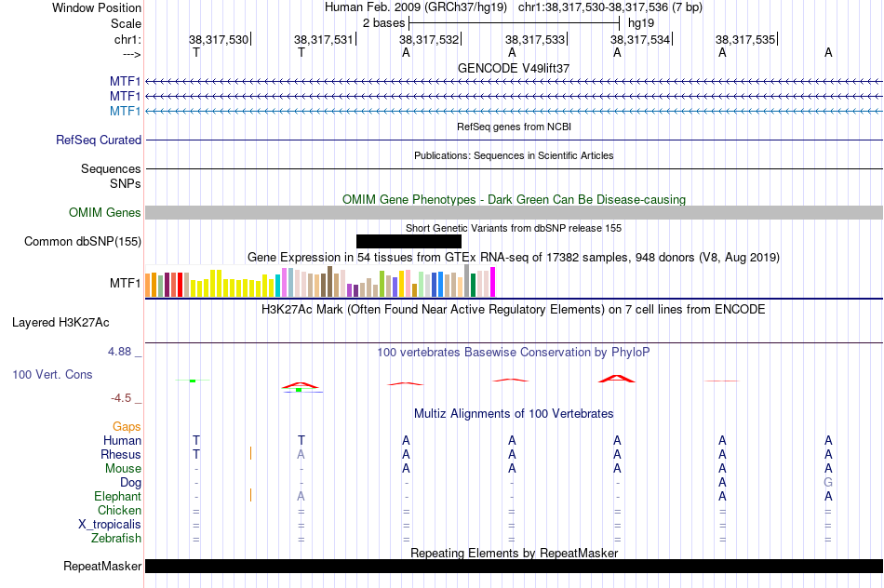This screenshot has width=884, height=588.
Task: Click the 2 bases scale bar
Action: 515,23
